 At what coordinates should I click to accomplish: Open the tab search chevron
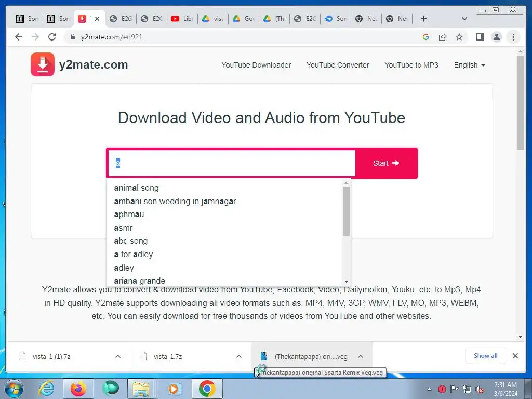[464, 19]
